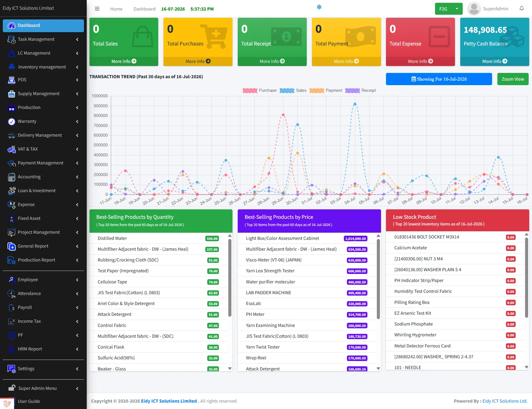Image resolution: width=532 pixels, height=409 pixels.
Task: Toggle Receipt series in chart legend
Action: (360, 90)
